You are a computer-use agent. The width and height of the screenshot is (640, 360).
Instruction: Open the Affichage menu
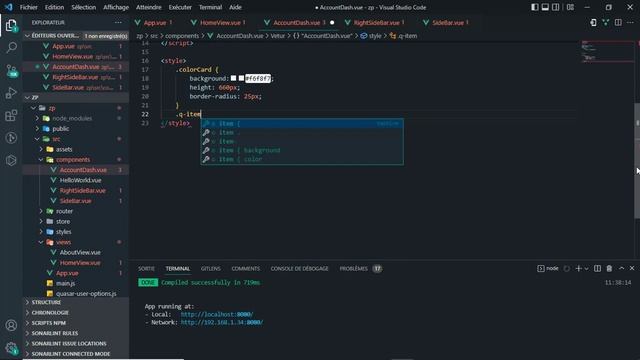tap(116, 7)
